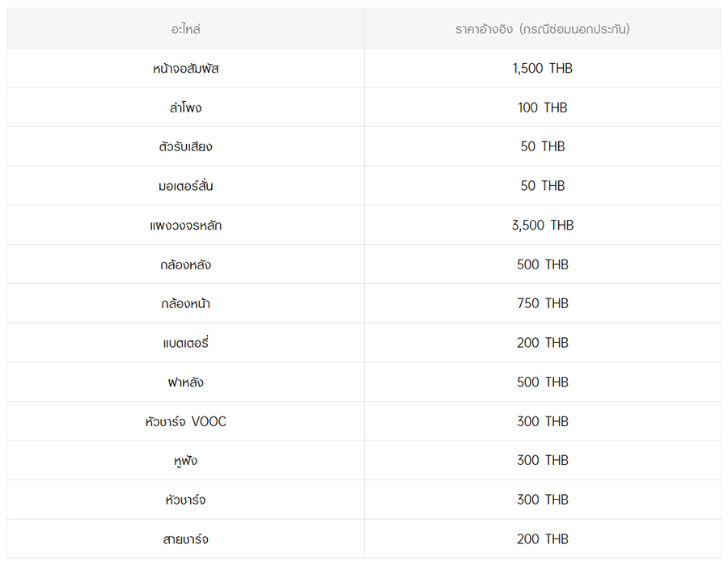728x566 pixels.
Task: Select the หน้าจอสัมผัส part cell
Action: click(185, 69)
